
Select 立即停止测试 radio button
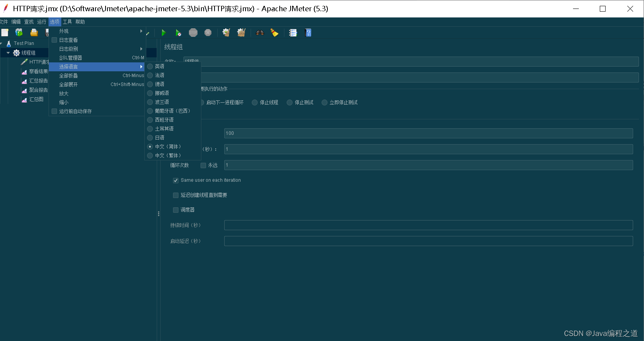(339, 102)
